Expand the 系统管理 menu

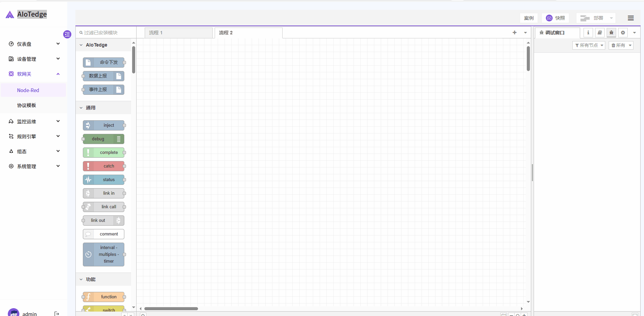click(34, 166)
